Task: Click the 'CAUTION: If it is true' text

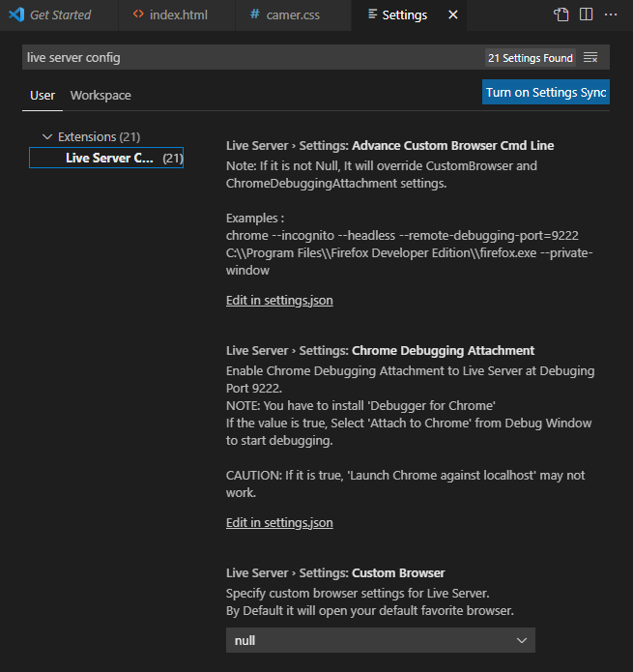Action: [x=405, y=483]
